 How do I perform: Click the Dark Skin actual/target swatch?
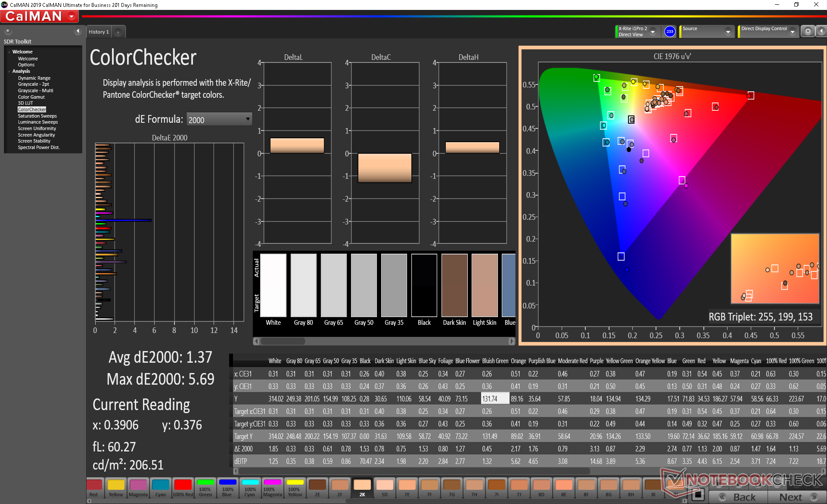pyautogui.click(x=454, y=286)
